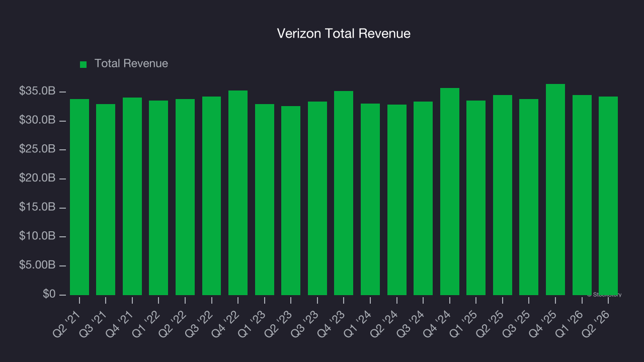Click the Q3 '24 revenue bar
Image resolution: width=644 pixels, height=362 pixels.
tap(423, 198)
